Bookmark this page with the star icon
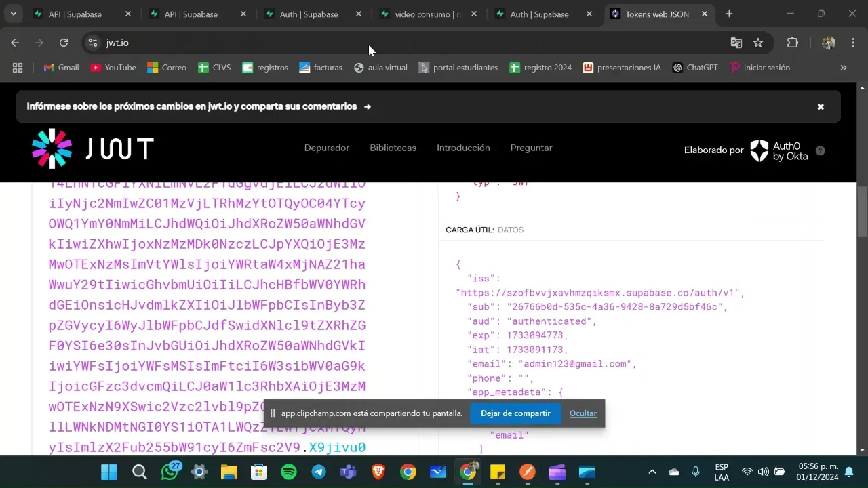Viewport: 868px width, 488px height. [x=758, y=43]
